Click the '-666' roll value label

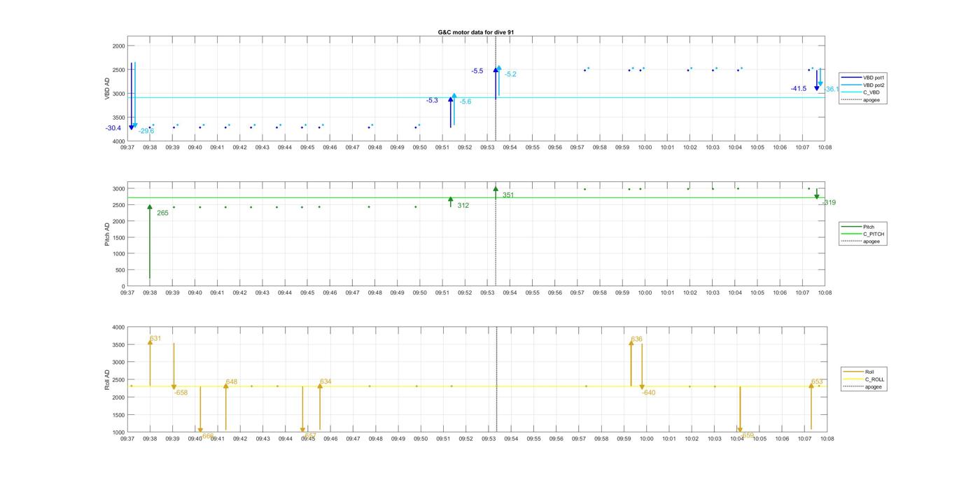[207, 436]
